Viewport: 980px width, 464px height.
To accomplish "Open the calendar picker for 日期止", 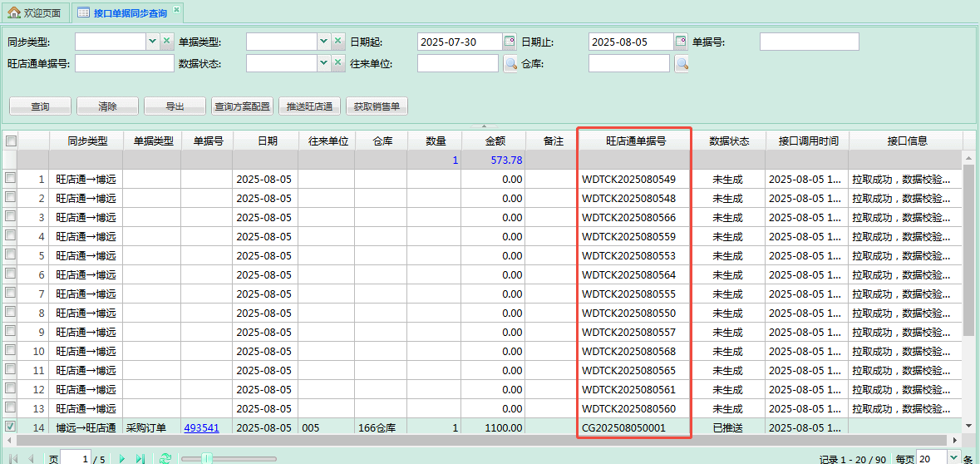I will 682,42.
